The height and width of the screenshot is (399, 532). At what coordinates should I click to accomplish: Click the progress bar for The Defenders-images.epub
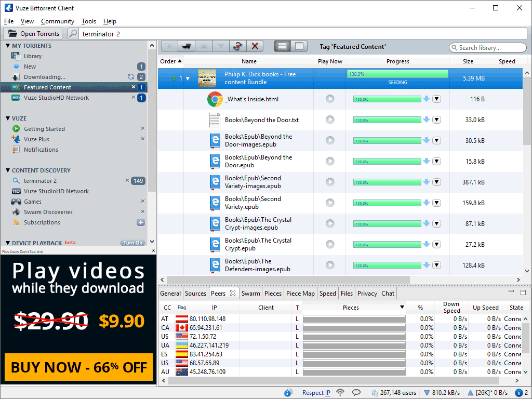[387, 265]
